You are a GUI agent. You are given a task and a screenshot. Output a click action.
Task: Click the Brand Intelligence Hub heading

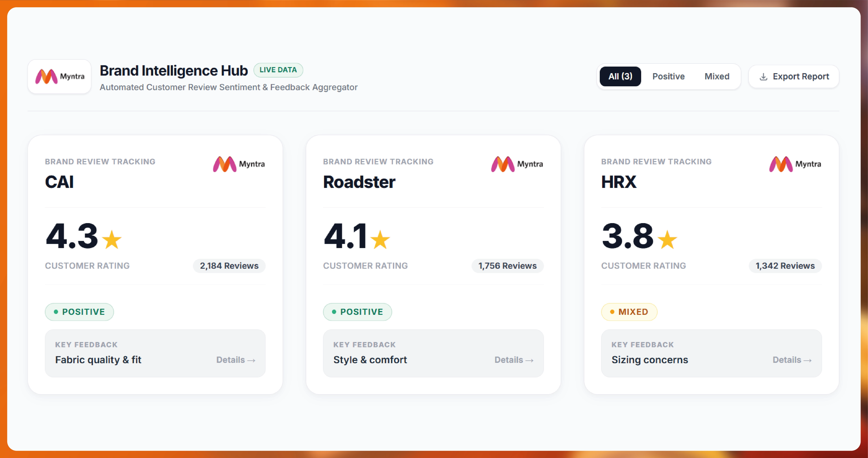pos(174,71)
